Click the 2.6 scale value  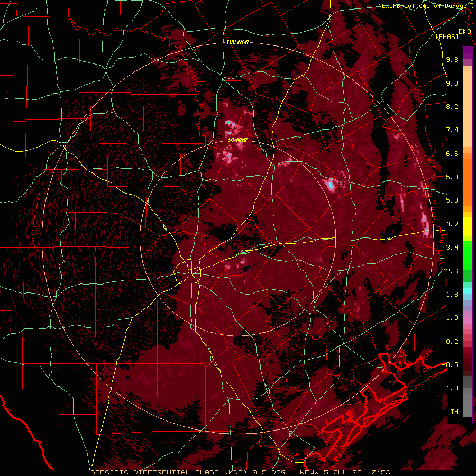point(452,271)
